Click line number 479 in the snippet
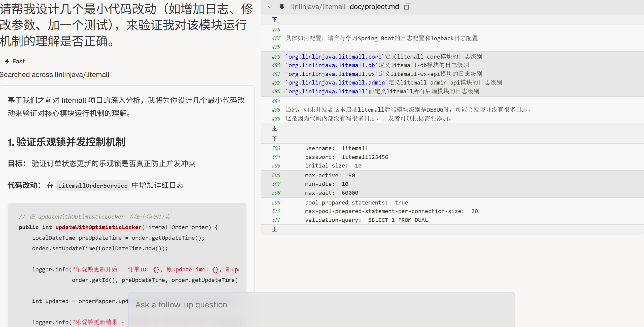Screen dimensions: 644x327 click(276, 57)
